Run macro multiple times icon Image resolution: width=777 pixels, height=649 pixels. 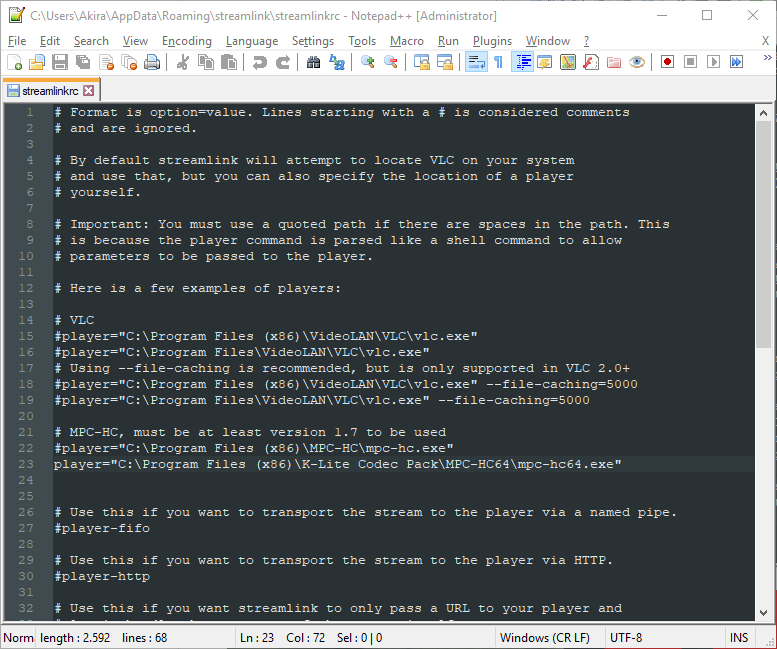tap(736, 62)
